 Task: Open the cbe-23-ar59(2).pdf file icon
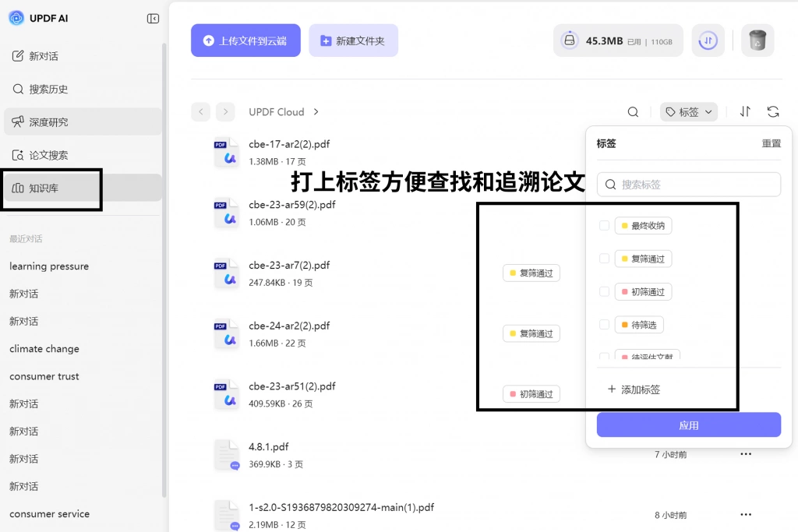227,213
